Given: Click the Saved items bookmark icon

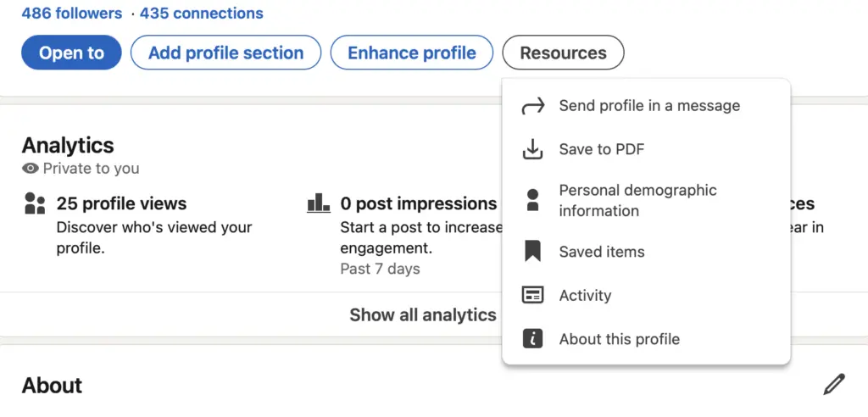Looking at the screenshot, I should (x=533, y=252).
